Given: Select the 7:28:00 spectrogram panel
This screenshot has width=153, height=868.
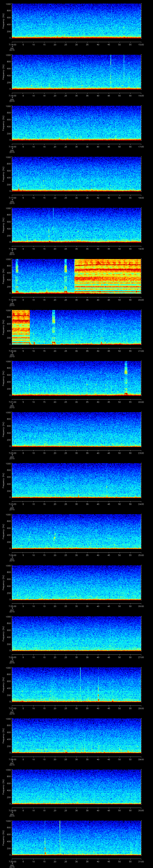Looking at the screenshot, I should 77,735.
